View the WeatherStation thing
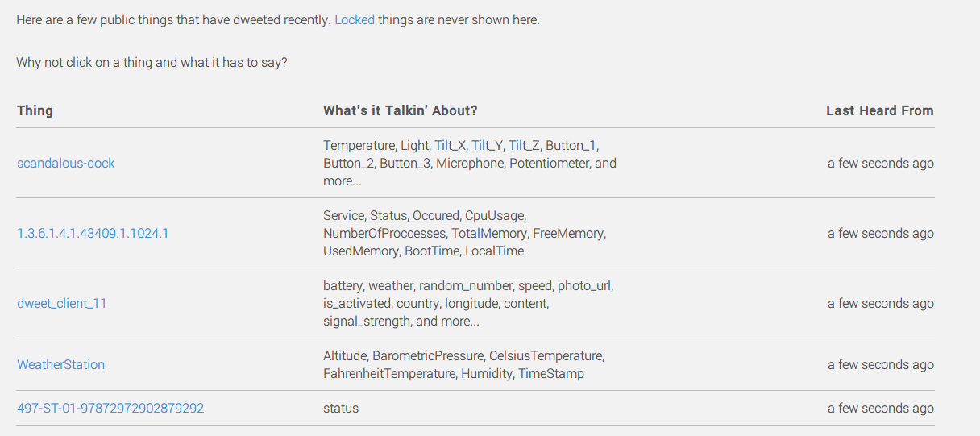Image resolution: width=980 pixels, height=436 pixels. point(61,364)
